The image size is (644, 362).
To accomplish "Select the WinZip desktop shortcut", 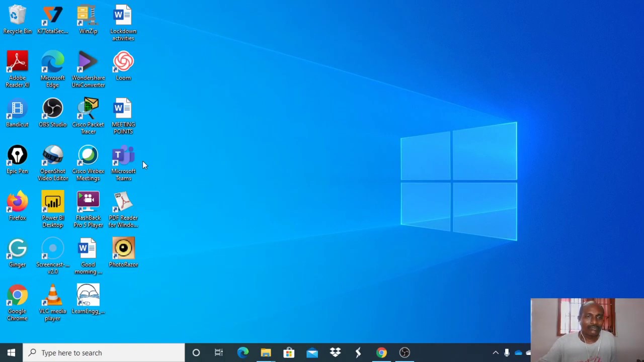I will [88, 20].
